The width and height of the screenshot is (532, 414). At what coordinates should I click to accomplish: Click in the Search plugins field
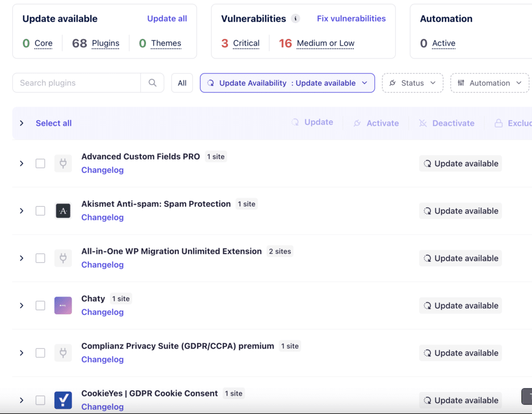point(77,83)
